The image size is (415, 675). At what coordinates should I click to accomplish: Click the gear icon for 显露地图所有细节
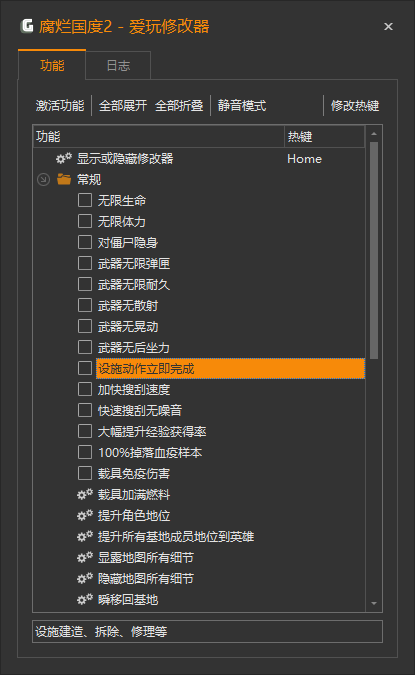[x=85, y=557]
